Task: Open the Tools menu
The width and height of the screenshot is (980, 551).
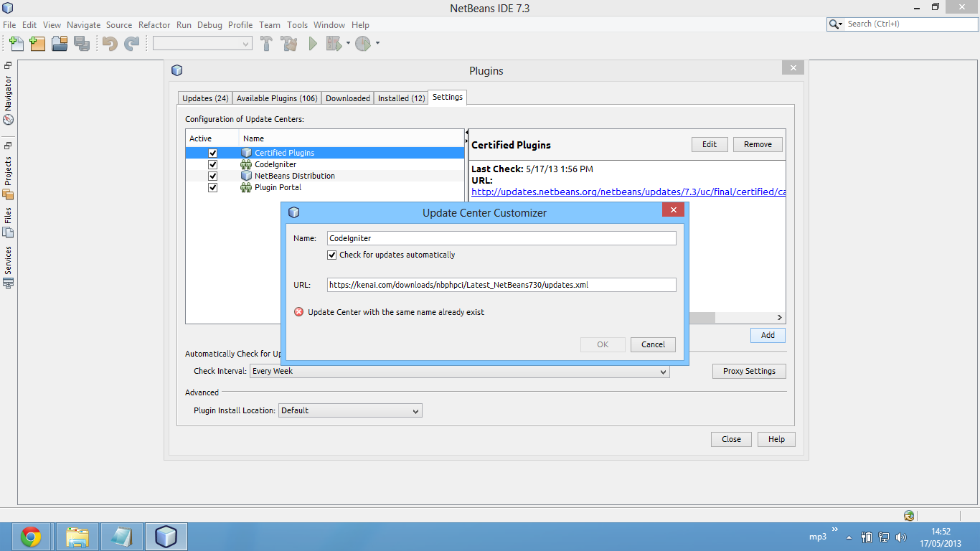Action: 297,24
